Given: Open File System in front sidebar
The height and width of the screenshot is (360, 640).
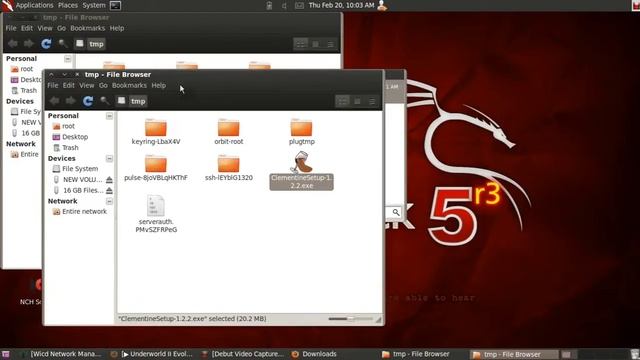Looking at the screenshot, I should [x=76, y=169].
